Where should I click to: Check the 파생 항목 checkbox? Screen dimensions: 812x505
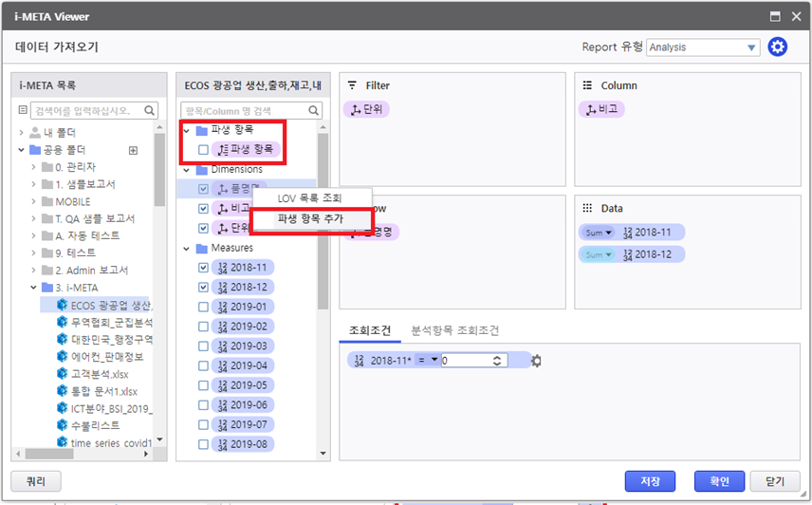[204, 150]
